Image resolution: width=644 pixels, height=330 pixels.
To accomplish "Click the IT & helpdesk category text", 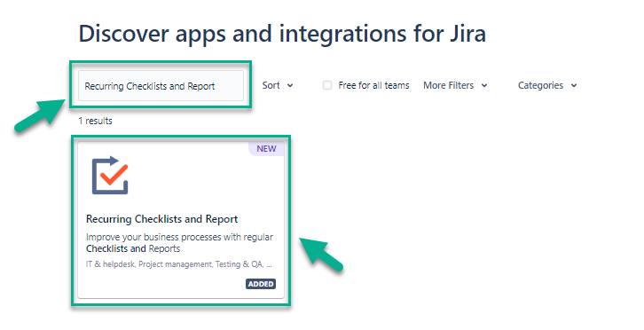I will [110, 264].
